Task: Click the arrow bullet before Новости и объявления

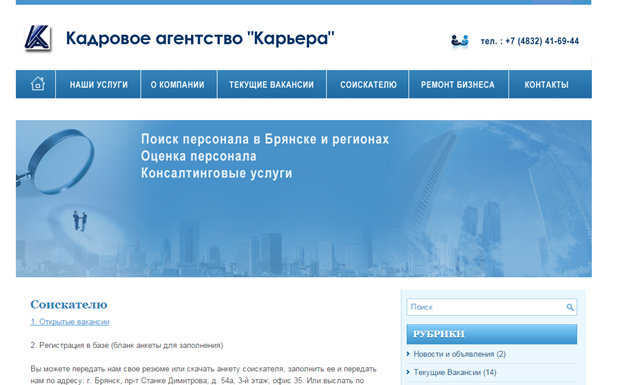Action: [x=408, y=354]
